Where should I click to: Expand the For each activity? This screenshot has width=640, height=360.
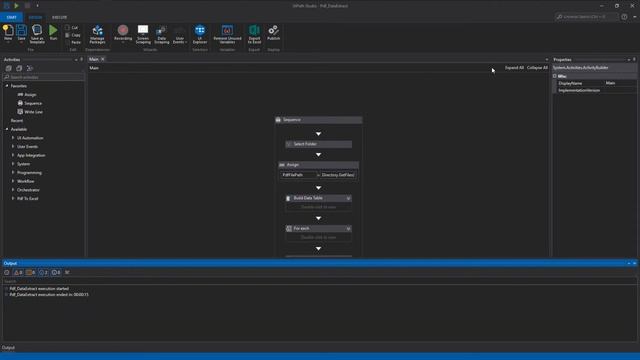pyautogui.click(x=348, y=229)
